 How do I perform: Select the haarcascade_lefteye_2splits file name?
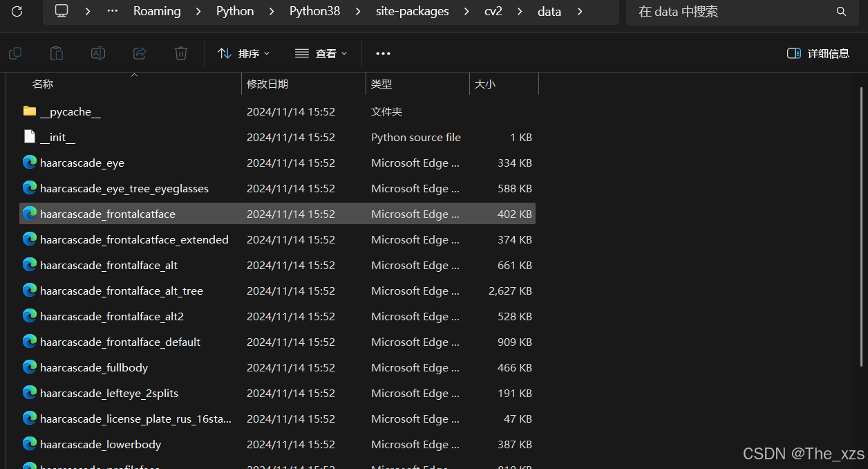pyautogui.click(x=109, y=393)
